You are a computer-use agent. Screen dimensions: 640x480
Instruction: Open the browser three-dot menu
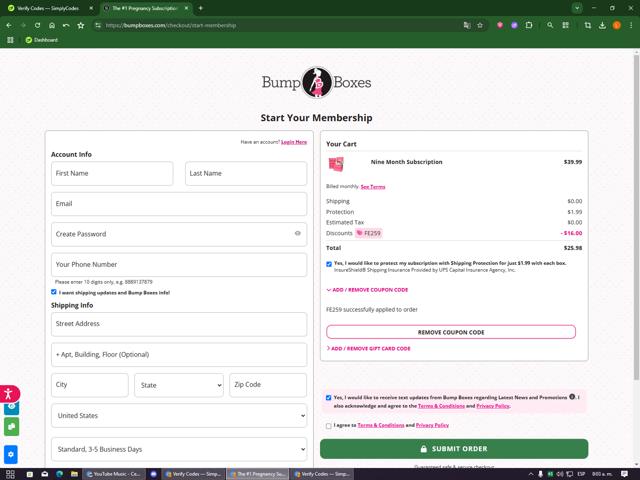pyautogui.click(x=631, y=25)
